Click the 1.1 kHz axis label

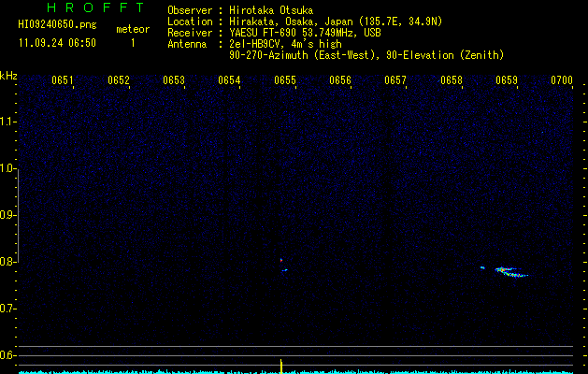tap(7, 122)
